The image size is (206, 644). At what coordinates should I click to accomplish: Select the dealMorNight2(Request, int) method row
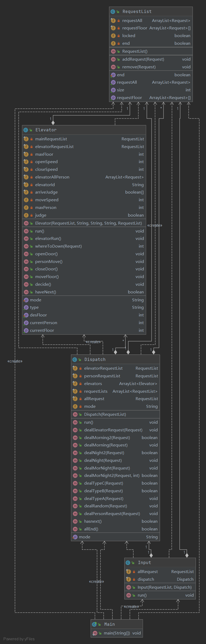coord(115,476)
